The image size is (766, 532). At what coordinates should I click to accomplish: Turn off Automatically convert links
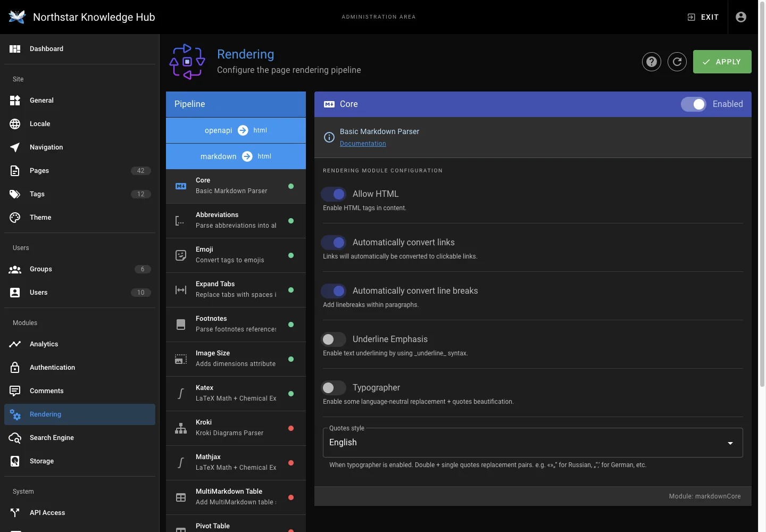click(x=334, y=243)
